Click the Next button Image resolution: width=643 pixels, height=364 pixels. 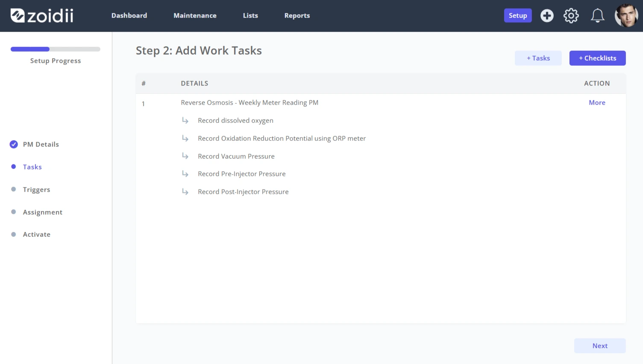coord(600,346)
